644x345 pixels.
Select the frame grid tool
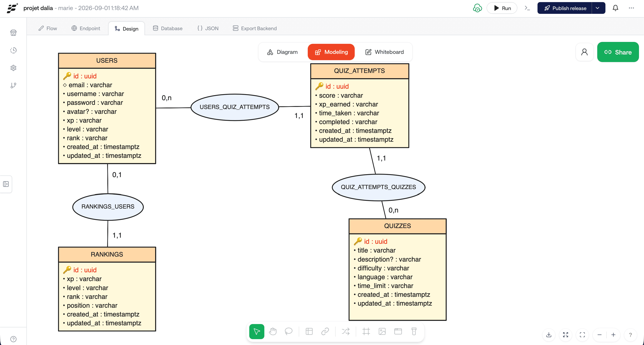pos(366,332)
